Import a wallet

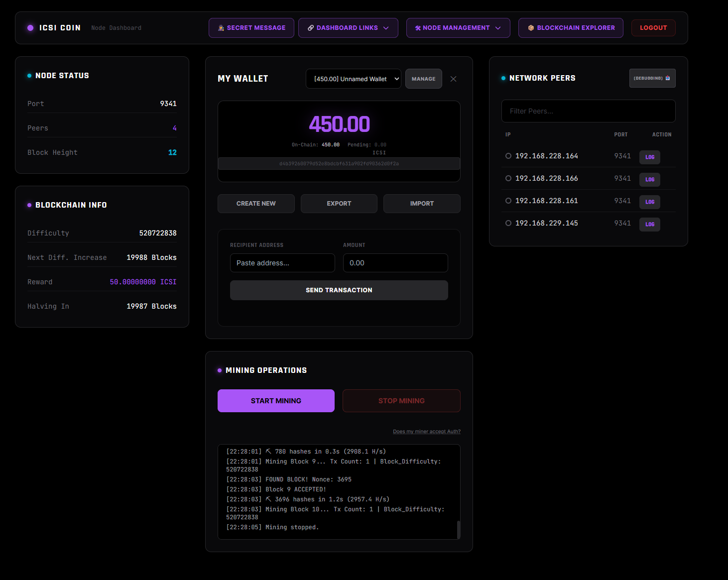point(422,204)
